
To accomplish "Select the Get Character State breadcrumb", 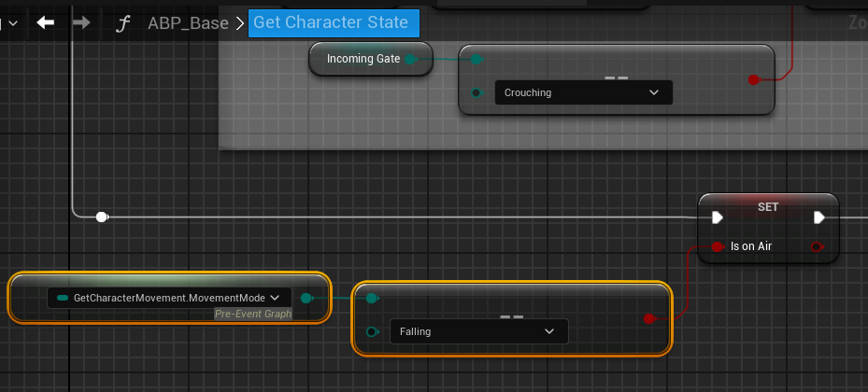I will (x=334, y=23).
